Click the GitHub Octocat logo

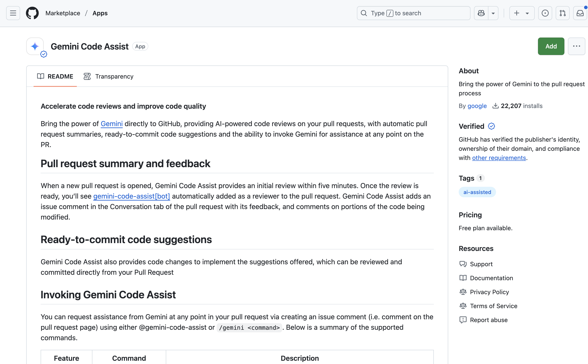coord(32,13)
